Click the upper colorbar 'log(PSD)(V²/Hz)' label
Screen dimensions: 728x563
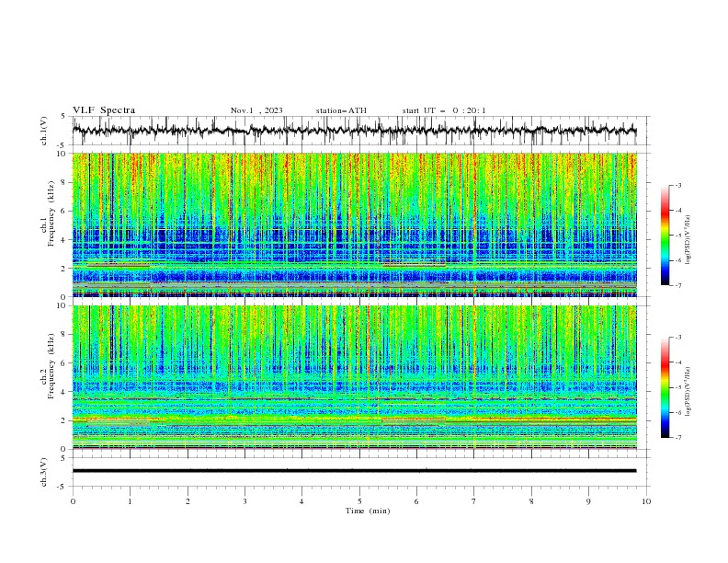tap(688, 240)
